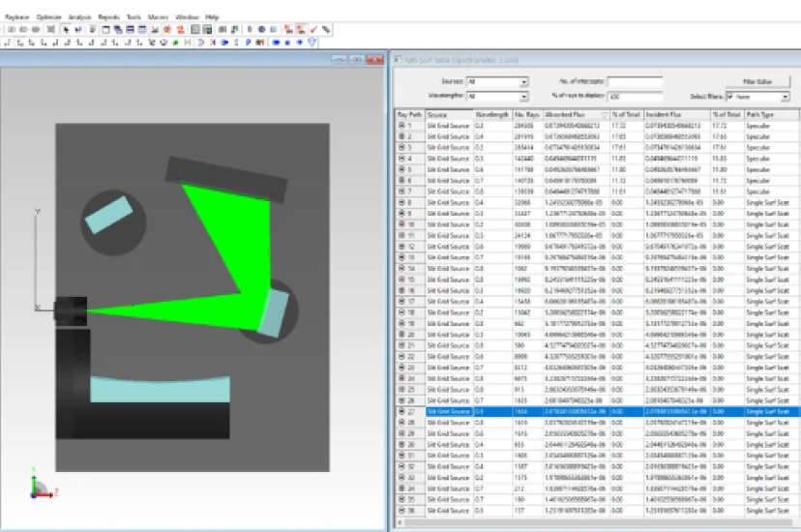This screenshot has width=801, height=532.
Task: Sort by the Absorbed Flux column header
Action: coord(577,115)
